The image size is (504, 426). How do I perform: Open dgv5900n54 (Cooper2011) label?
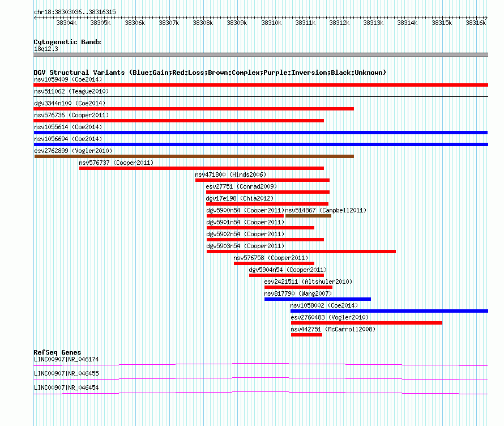pos(245,210)
